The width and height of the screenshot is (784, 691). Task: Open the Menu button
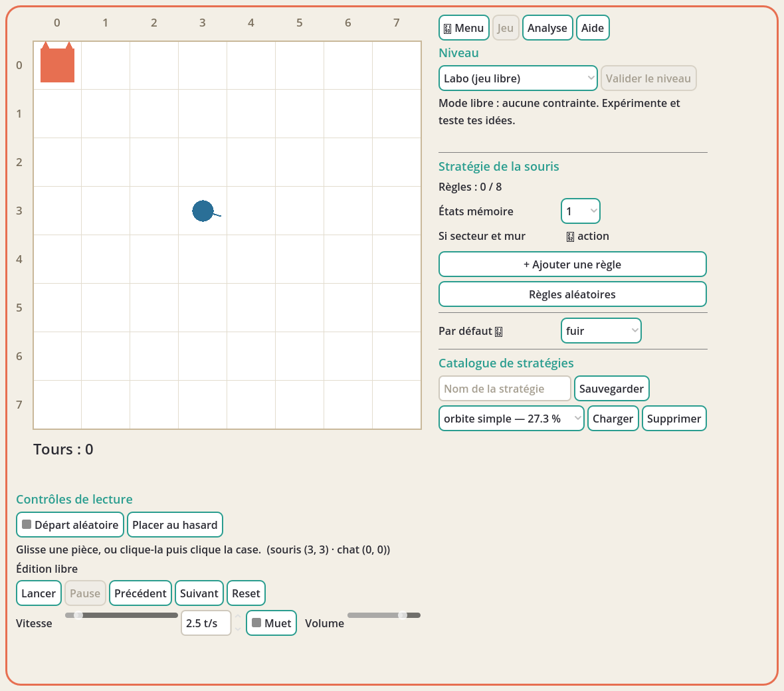coord(464,28)
